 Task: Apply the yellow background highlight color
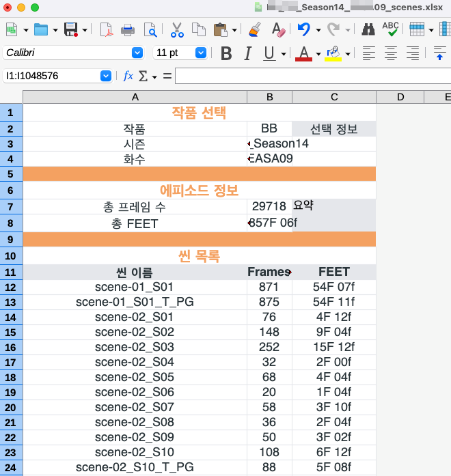[333, 54]
